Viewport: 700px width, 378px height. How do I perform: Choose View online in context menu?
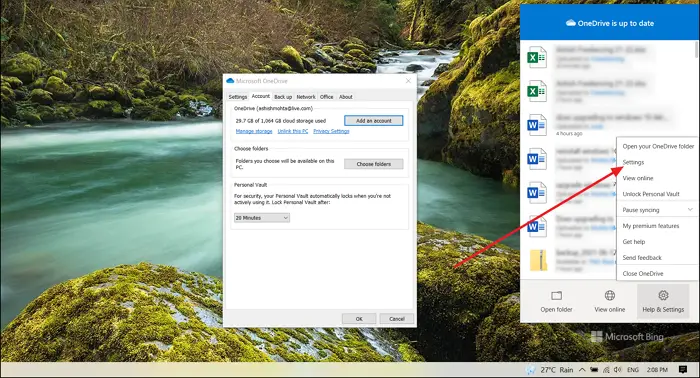[658, 178]
